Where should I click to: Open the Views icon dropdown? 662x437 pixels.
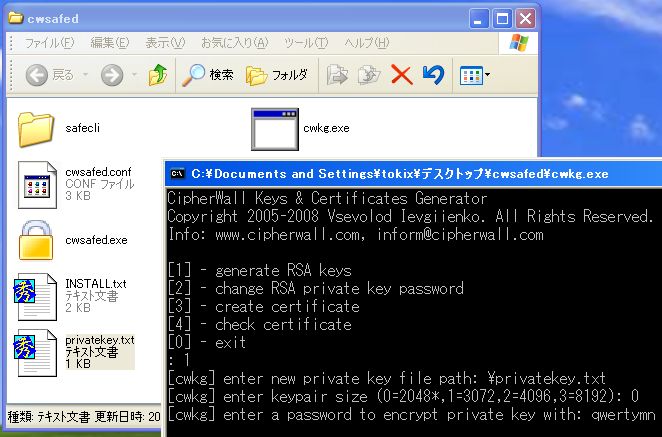[475, 75]
